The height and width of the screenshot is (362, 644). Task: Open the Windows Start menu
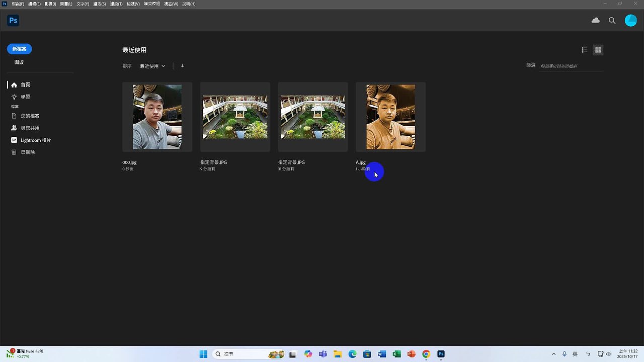tap(203, 353)
